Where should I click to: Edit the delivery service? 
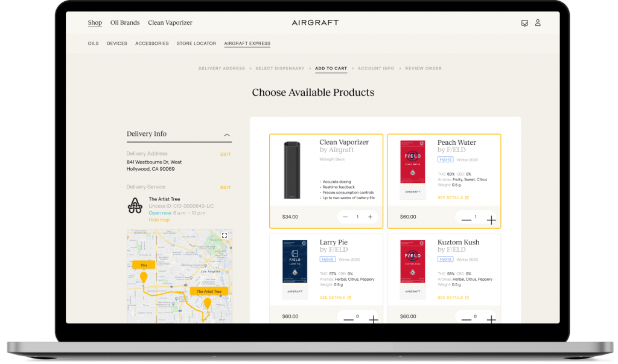tap(226, 187)
